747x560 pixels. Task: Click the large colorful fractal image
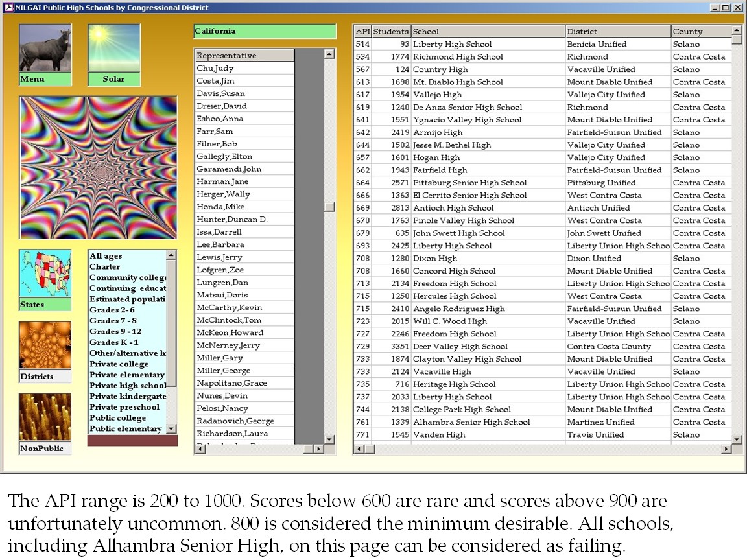(99, 168)
